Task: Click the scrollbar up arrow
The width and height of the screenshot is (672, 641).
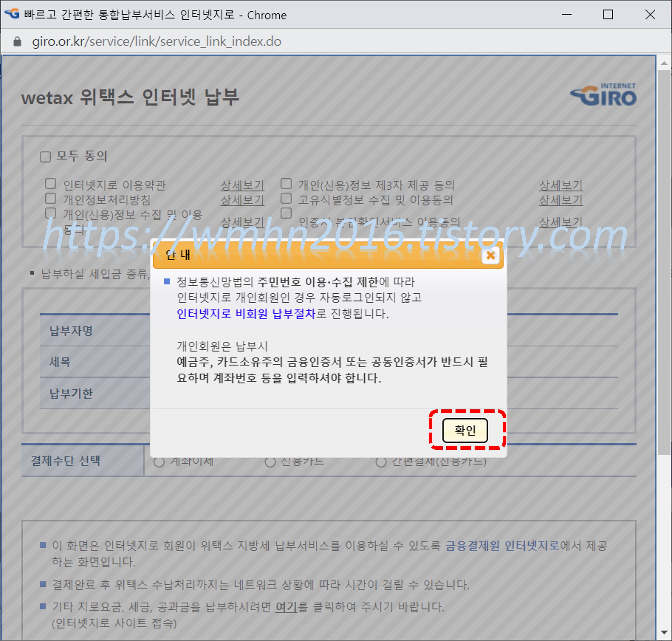Action: point(664,63)
